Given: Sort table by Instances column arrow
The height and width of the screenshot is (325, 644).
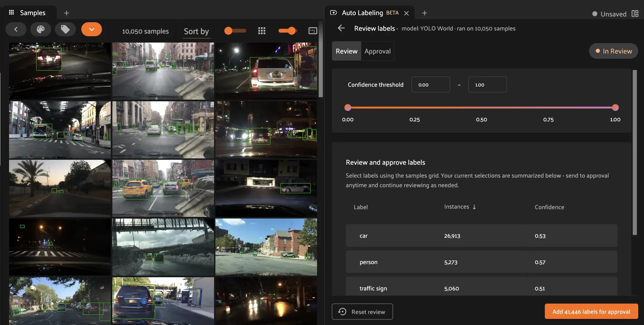Looking at the screenshot, I should click(x=474, y=207).
